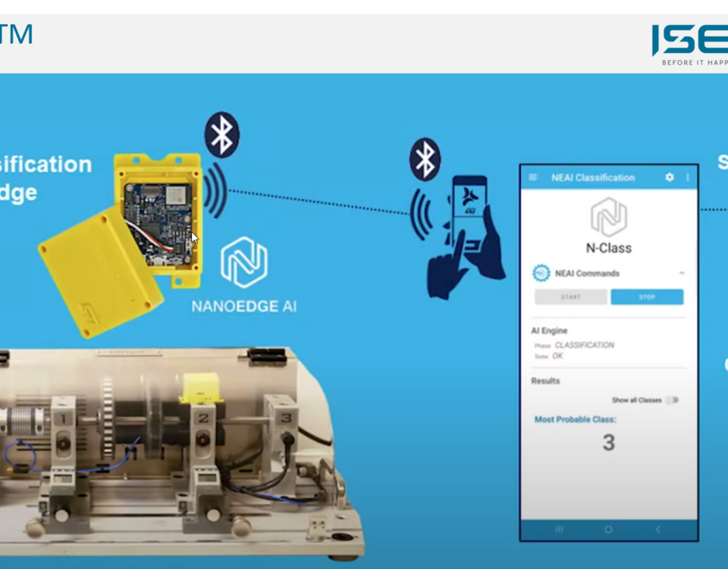Click the Bluetooth icon above the yellow sensor box
Viewport: 728px width, 569px height.
pos(222,135)
